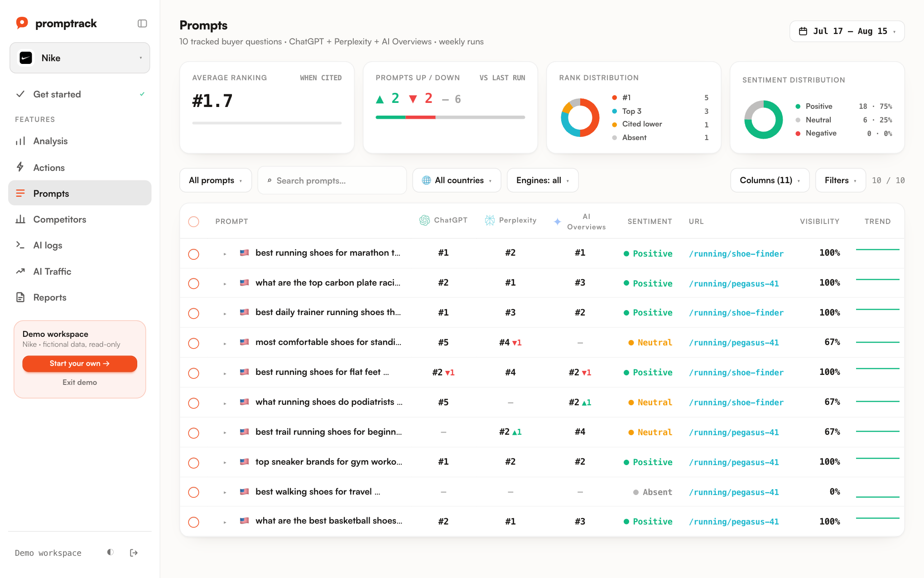This screenshot has width=924, height=578.
Task: Open the Columns (11) dropdown
Action: (x=770, y=180)
